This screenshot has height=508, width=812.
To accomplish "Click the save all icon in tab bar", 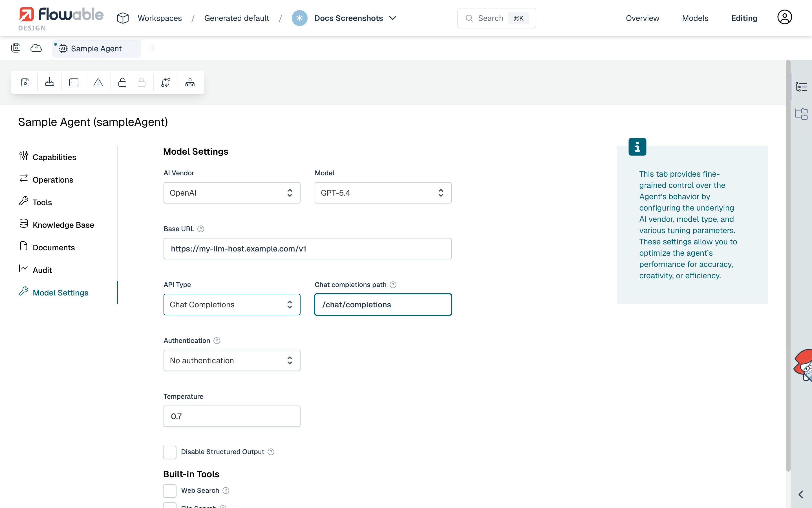I will pyautogui.click(x=16, y=48).
